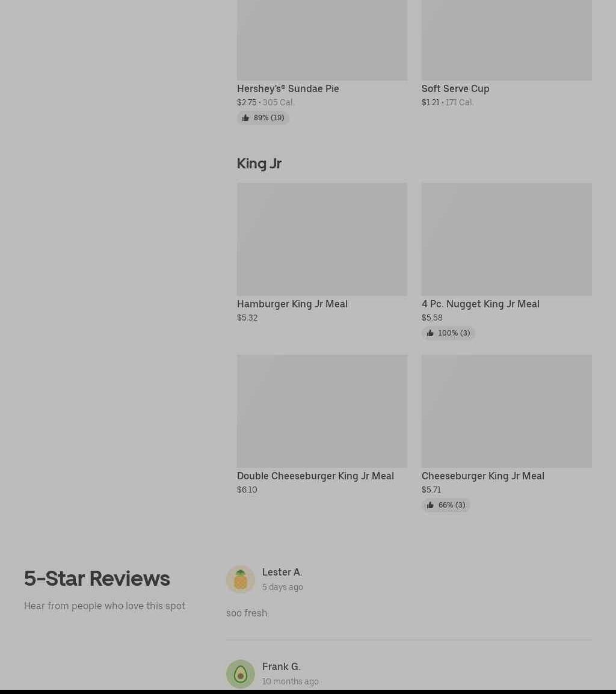Open the Hershey's Sundae Pie image
The width and height of the screenshot is (616, 694).
point(322,40)
